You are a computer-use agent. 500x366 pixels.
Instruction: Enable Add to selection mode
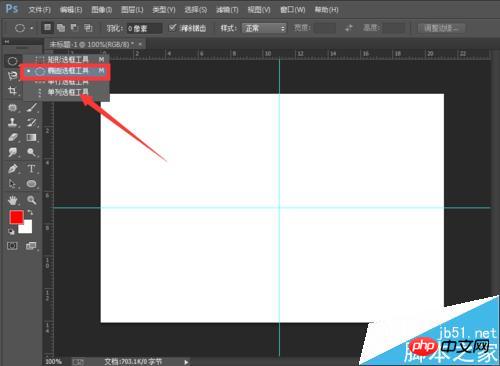pyautogui.click(x=61, y=28)
